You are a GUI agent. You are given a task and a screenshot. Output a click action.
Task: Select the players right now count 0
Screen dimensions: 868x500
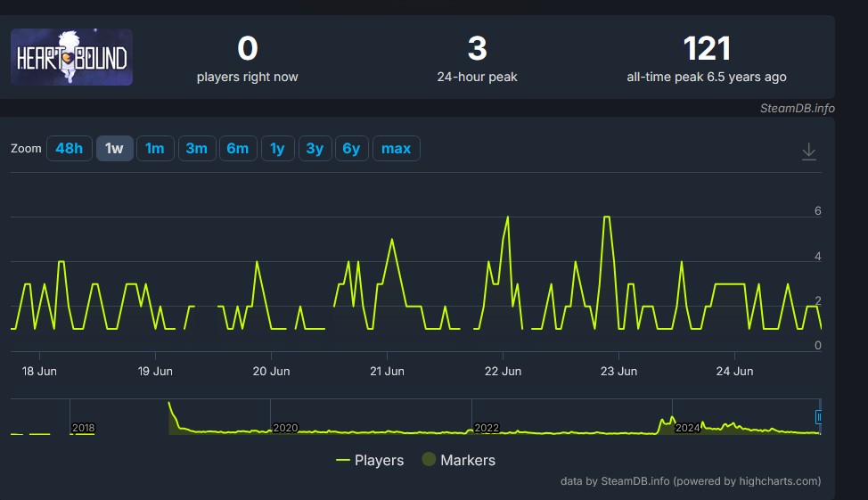tap(248, 49)
